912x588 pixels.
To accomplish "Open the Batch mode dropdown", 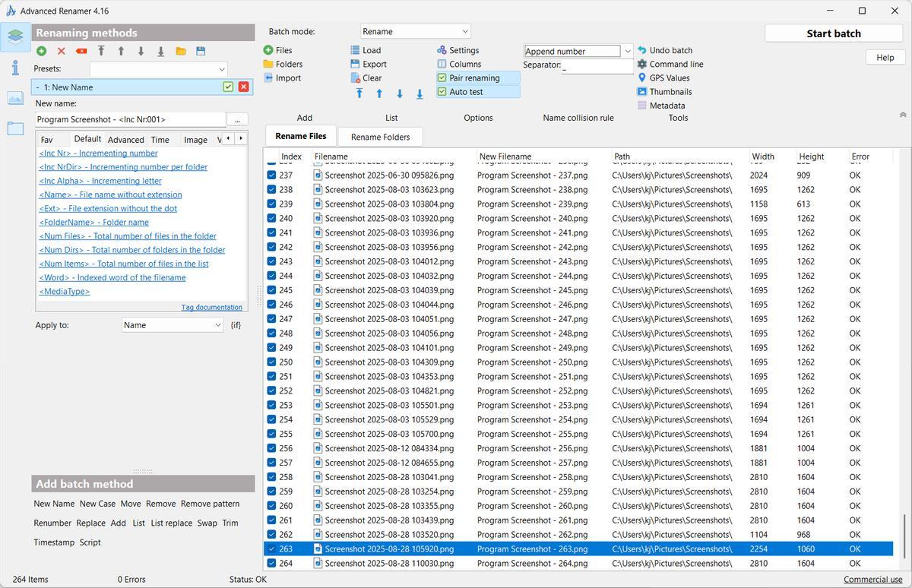I will click(415, 31).
